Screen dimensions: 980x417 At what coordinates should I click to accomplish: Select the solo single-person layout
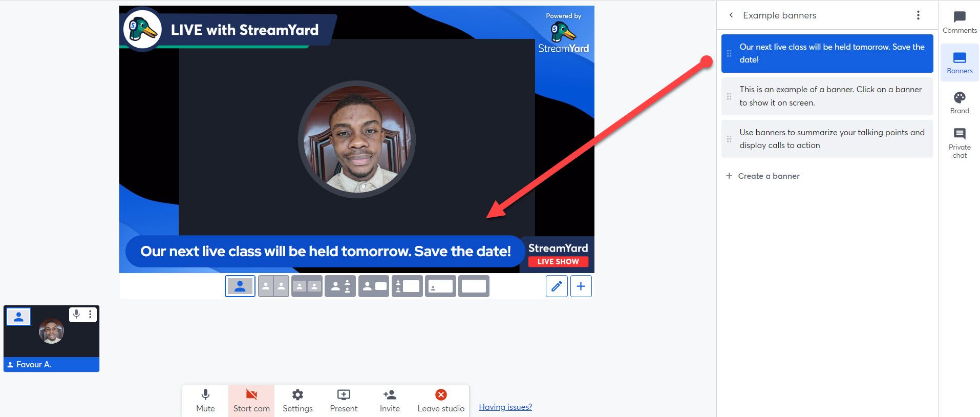pos(240,286)
